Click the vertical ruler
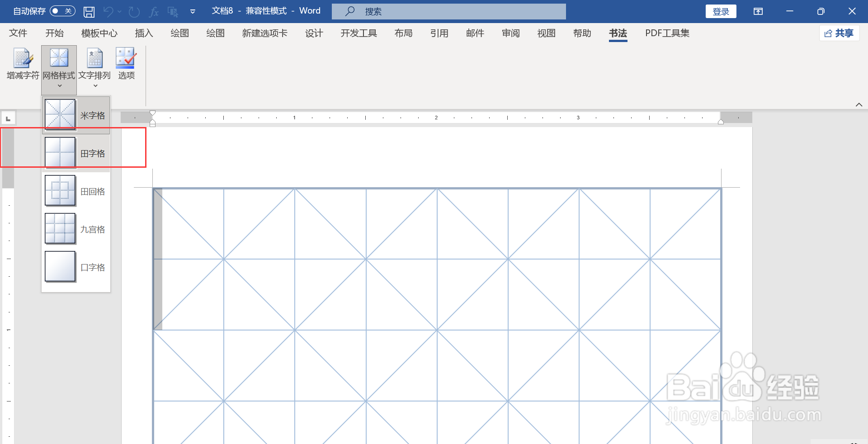The width and height of the screenshot is (868, 444). pyautogui.click(x=8, y=285)
